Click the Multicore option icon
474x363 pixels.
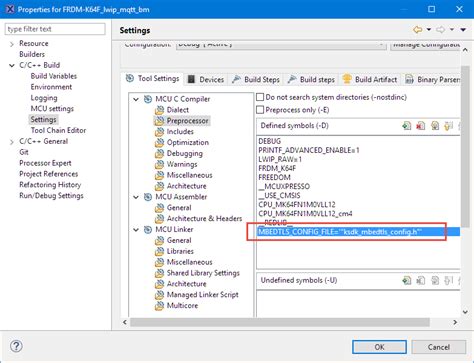click(x=160, y=306)
